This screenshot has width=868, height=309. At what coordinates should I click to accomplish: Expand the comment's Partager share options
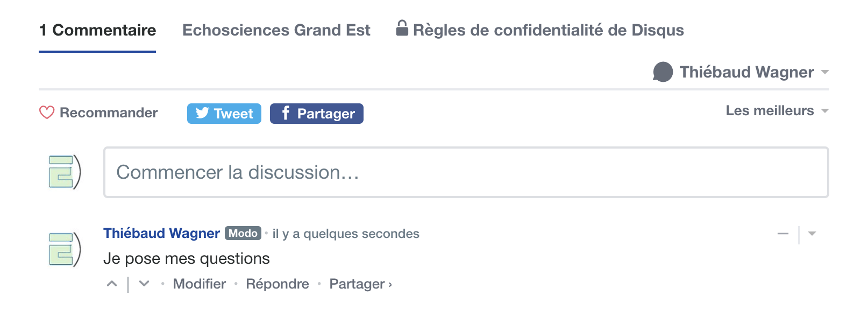coord(360,284)
